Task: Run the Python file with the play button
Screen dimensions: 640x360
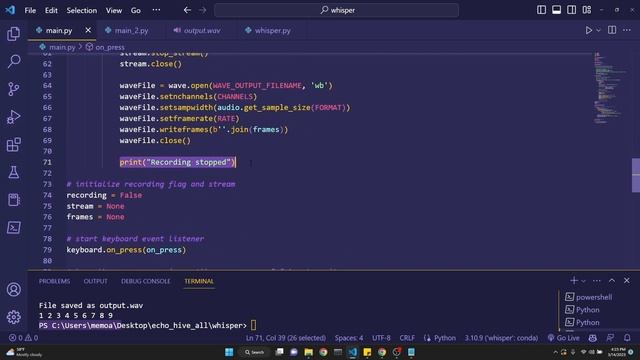Action: point(589,30)
